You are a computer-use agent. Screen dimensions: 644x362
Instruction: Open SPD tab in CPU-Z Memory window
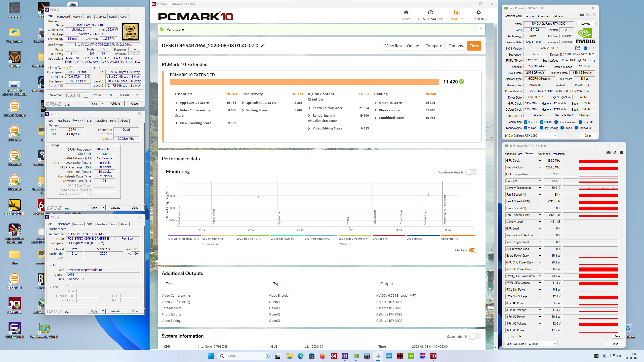[x=89, y=121]
